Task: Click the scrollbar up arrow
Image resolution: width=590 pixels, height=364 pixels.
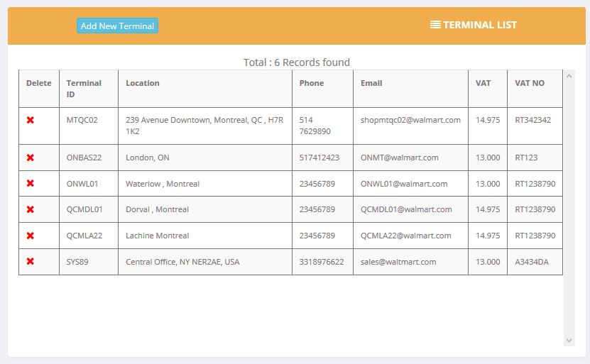Action: point(569,76)
